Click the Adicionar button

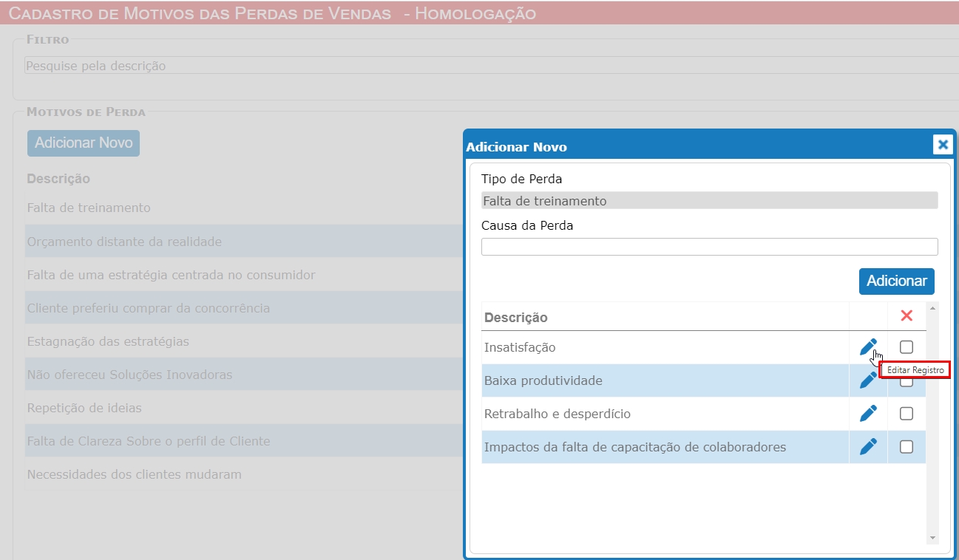coord(897,281)
